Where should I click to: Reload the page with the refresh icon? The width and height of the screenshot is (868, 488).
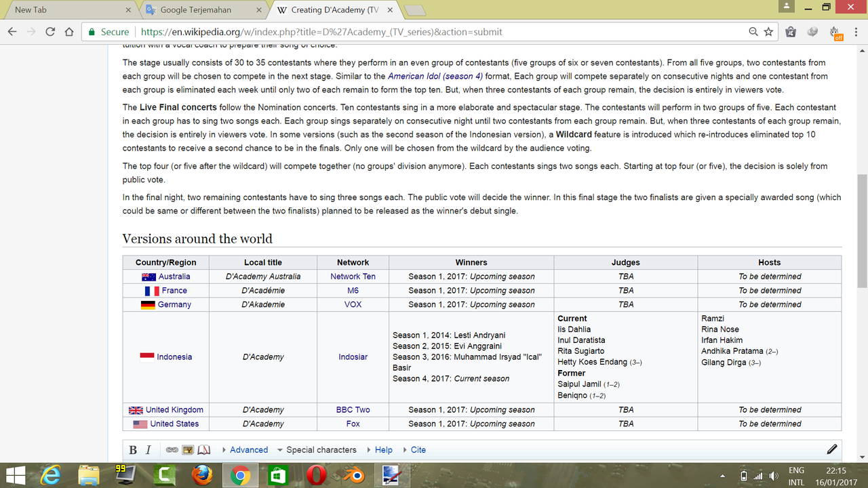(50, 32)
